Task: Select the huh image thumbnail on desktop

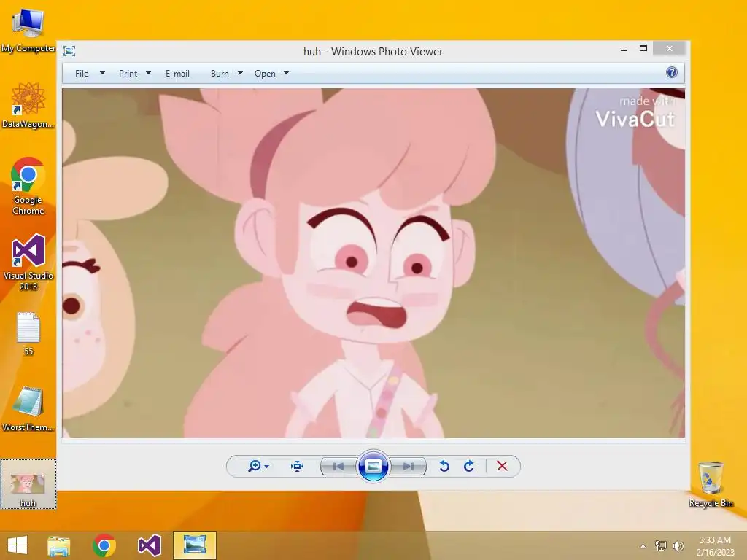Action: pyautogui.click(x=28, y=484)
